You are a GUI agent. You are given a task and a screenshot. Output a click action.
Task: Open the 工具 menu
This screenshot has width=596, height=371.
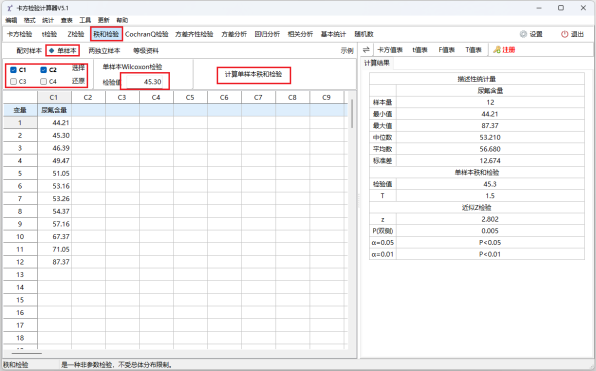click(85, 20)
